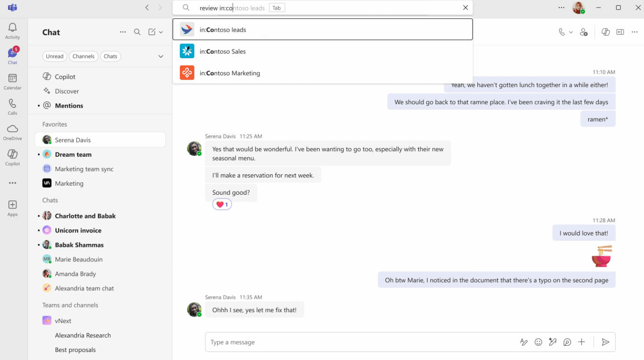Open Alexandria team chat
This screenshot has height=360, width=644.
point(100,288)
